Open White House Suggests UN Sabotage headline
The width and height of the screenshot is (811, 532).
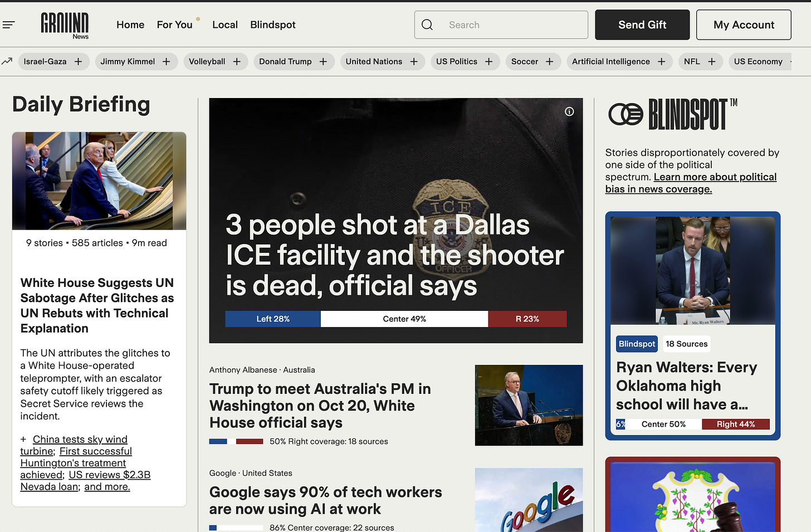97,305
